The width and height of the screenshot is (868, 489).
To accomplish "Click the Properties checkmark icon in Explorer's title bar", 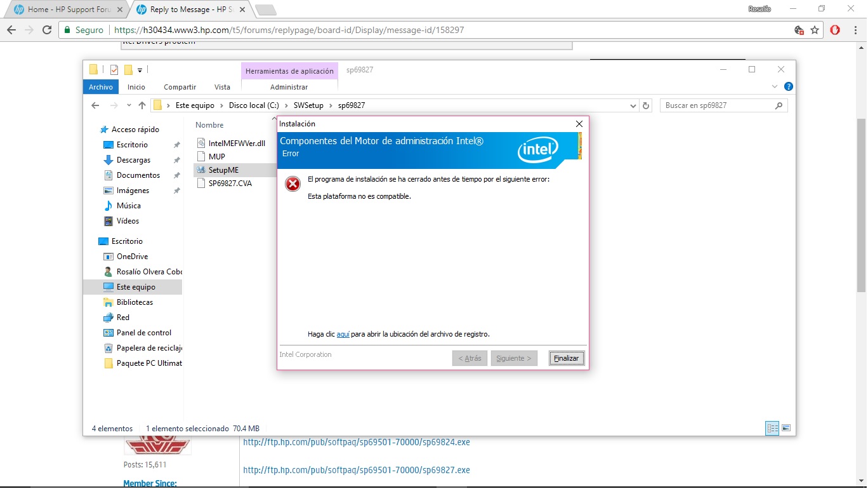I will coord(114,70).
